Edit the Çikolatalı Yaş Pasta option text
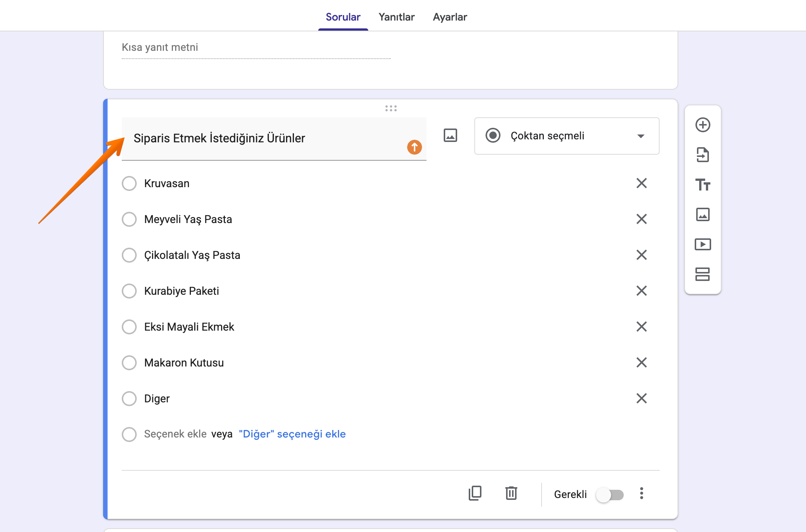Viewport: 806px width, 532px height. 192,255
